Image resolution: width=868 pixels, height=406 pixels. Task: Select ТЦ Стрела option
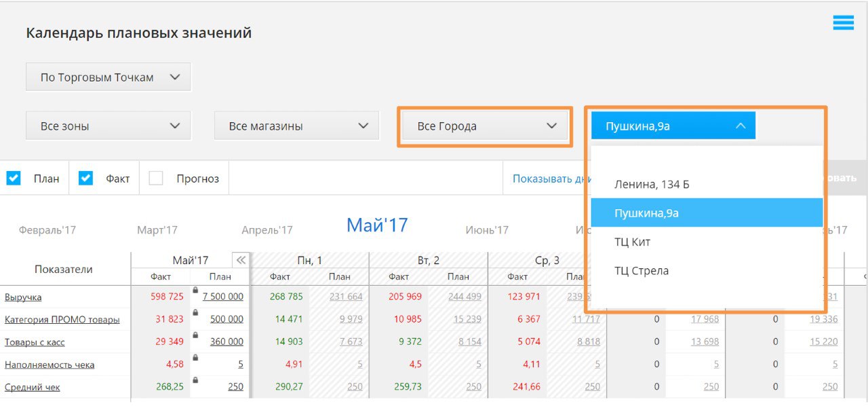tap(642, 271)
